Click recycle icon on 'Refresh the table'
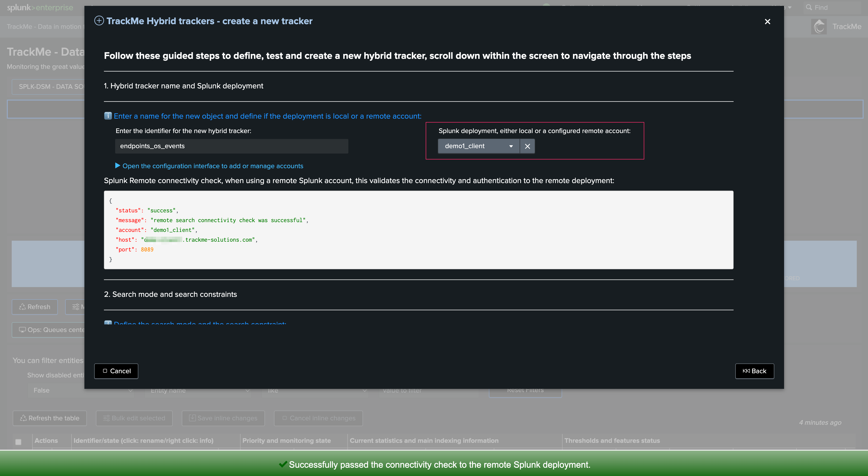This screenshot has width=868, height=476. (23, 418)
